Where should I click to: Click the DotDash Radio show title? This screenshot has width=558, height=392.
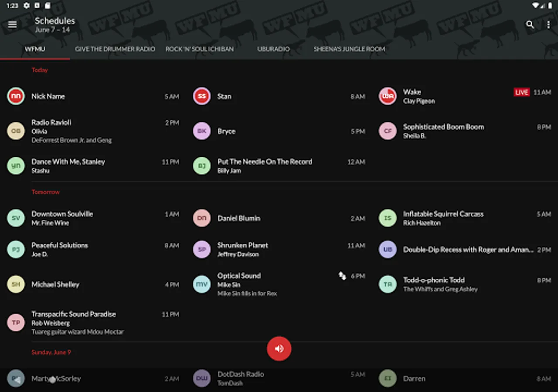(241, 374)
